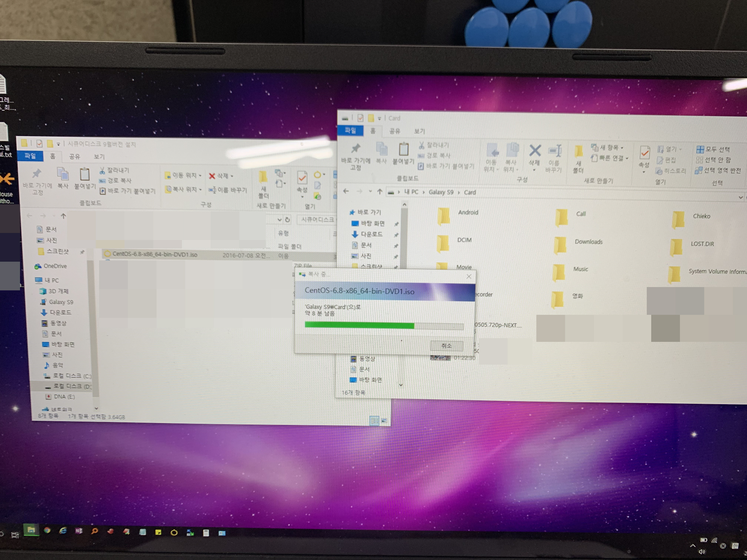Open the View tab in the left Explorer window
The image size is (747, 560).
pyautogui.click(x=99, y=157)
